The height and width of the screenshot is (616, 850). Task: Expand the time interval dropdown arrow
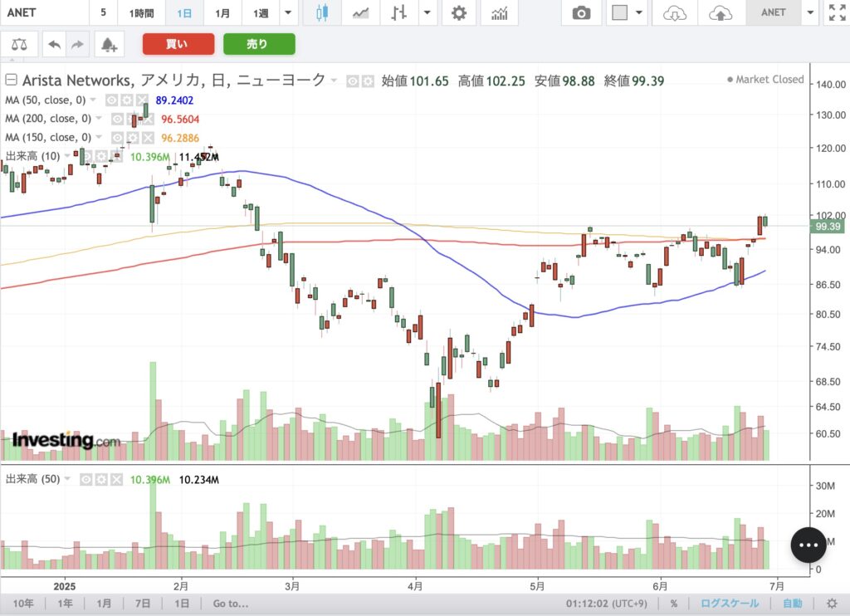coord(288,13)
